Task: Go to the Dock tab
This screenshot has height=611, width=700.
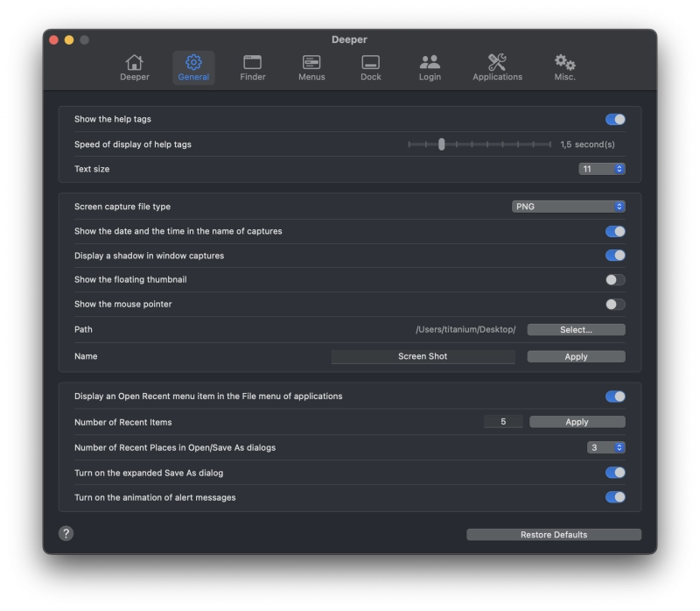Action: tap(370, 67)
